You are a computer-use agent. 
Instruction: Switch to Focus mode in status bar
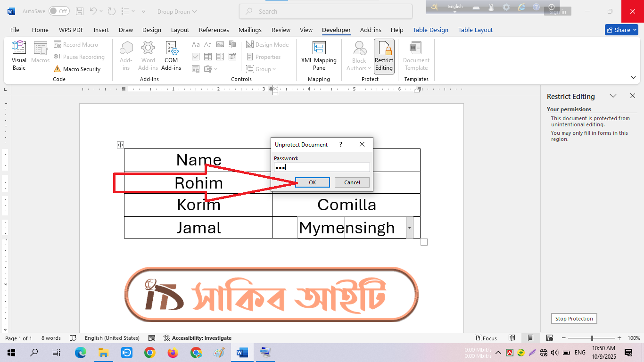coord(486,338)
